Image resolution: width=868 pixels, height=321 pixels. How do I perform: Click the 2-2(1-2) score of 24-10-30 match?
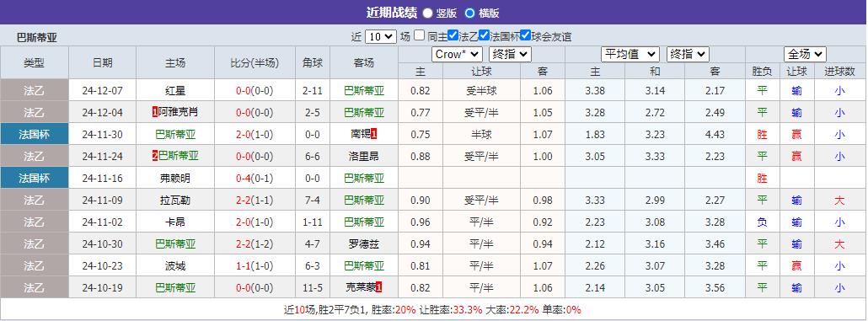pyautogui.click(x=255, y=244)
